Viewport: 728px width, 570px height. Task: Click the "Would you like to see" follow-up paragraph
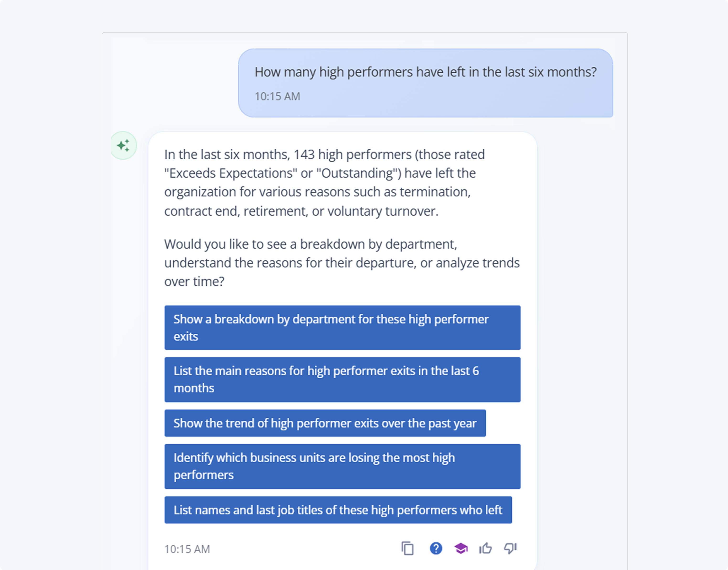[342, 263]
